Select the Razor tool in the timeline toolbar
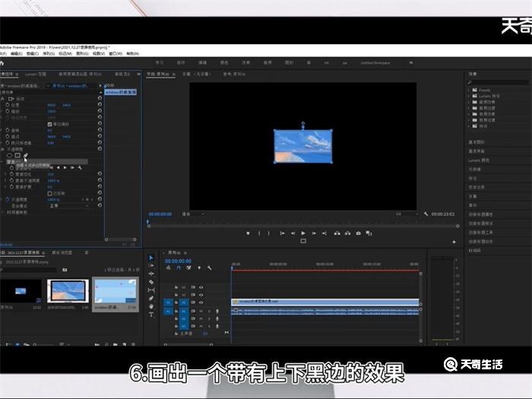532x399 pixels. pyautogui.click(x=151, y=282)
